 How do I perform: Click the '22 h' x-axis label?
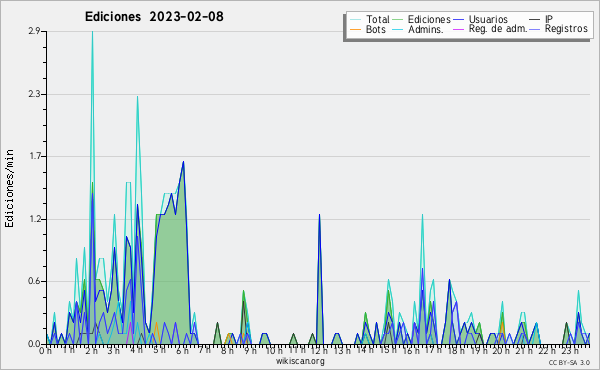coord(548,351)
